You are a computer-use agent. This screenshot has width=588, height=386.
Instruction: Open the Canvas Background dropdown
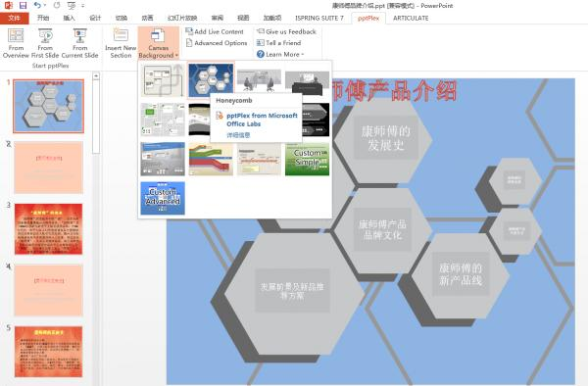pos(158,43)
